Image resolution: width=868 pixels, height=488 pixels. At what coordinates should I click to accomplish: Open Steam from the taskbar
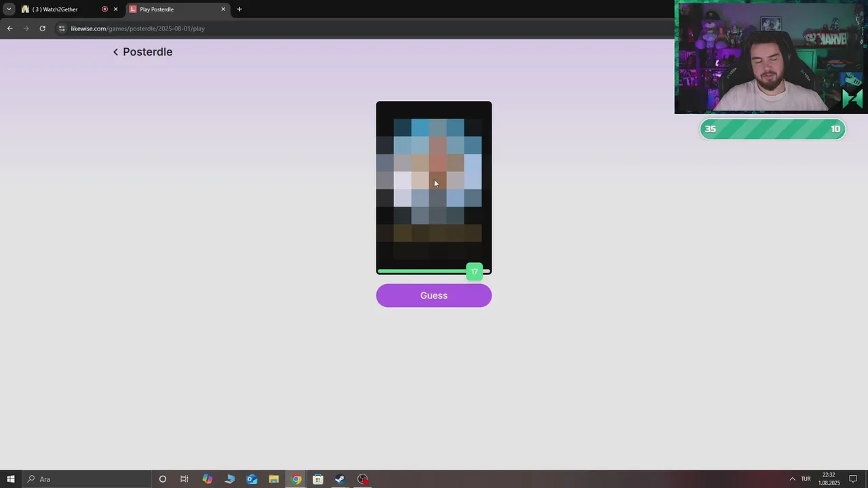point(340,479)
